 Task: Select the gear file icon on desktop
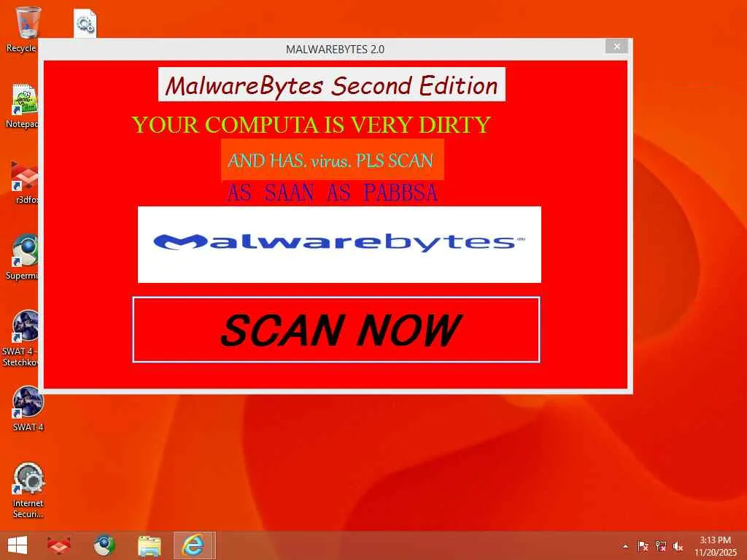coord(85,23)
